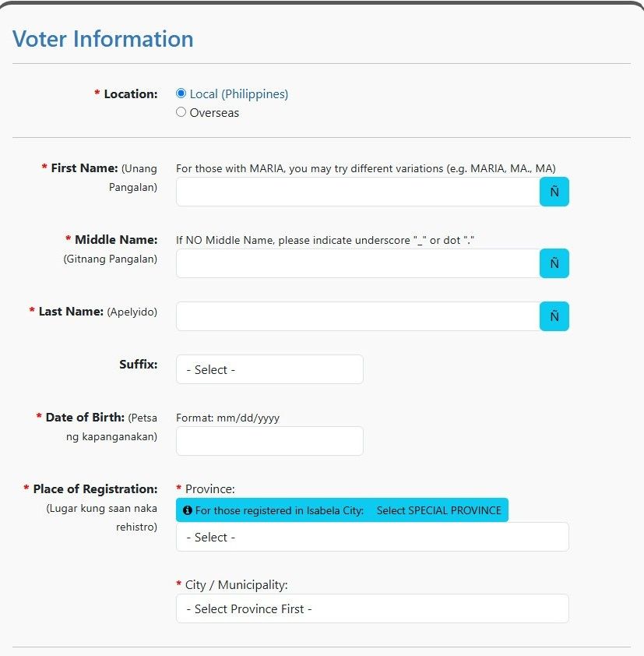Open the Suffix select dropdown
644x656 pixels.
[269, 369]
